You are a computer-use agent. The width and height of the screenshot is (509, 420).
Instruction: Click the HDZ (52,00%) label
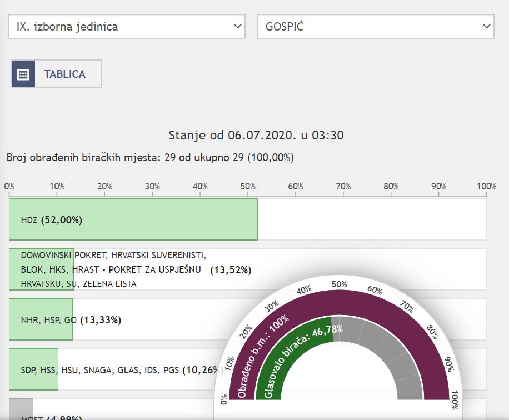pyautogui.click(x=51, y=220)
